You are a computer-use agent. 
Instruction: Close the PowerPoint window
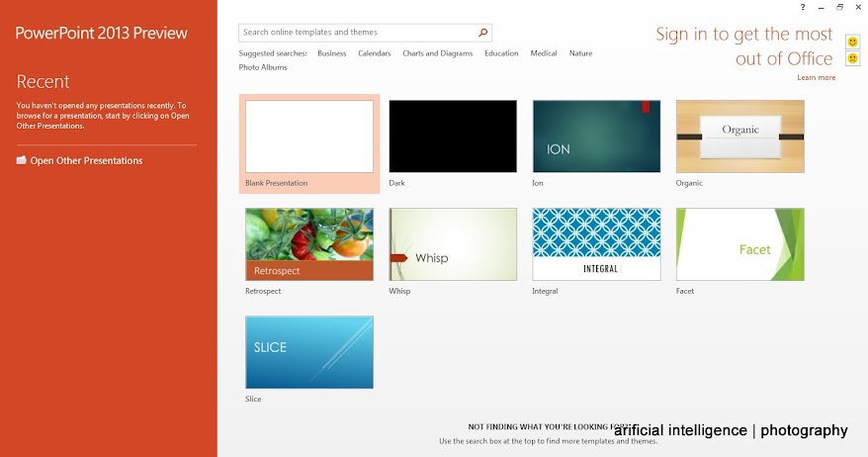858,7
